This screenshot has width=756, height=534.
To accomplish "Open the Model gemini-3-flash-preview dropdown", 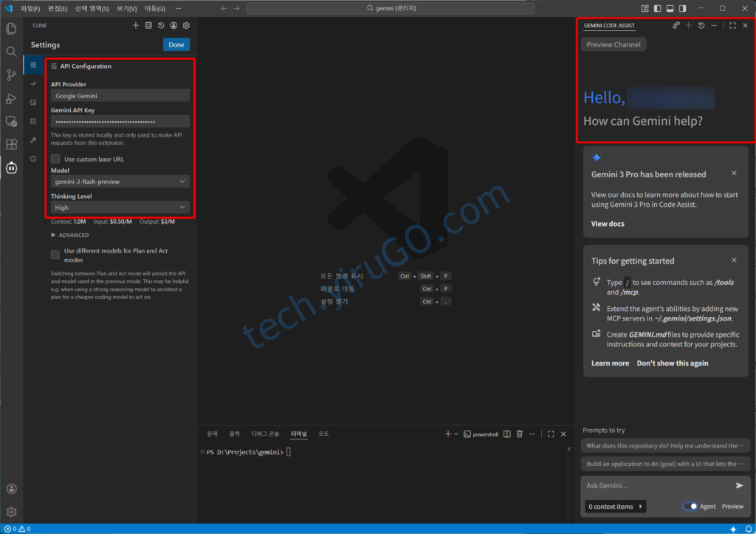I will (120, 182).
